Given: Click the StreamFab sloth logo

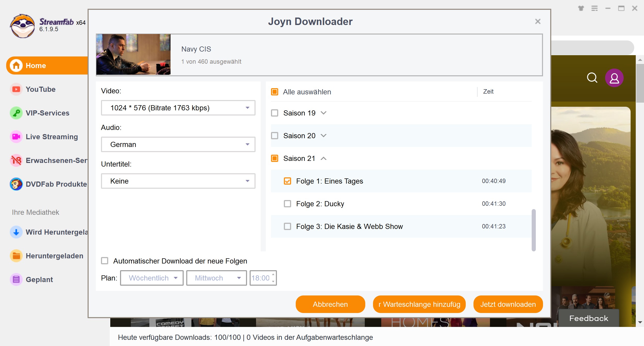Looking at the screenshot, I should [22, 26].
